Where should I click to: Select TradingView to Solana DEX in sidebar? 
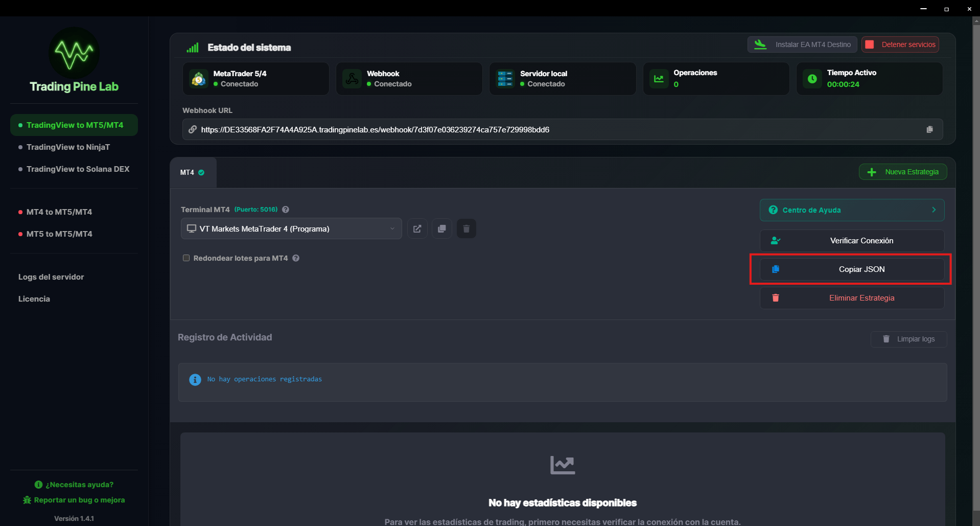point(78,169)
